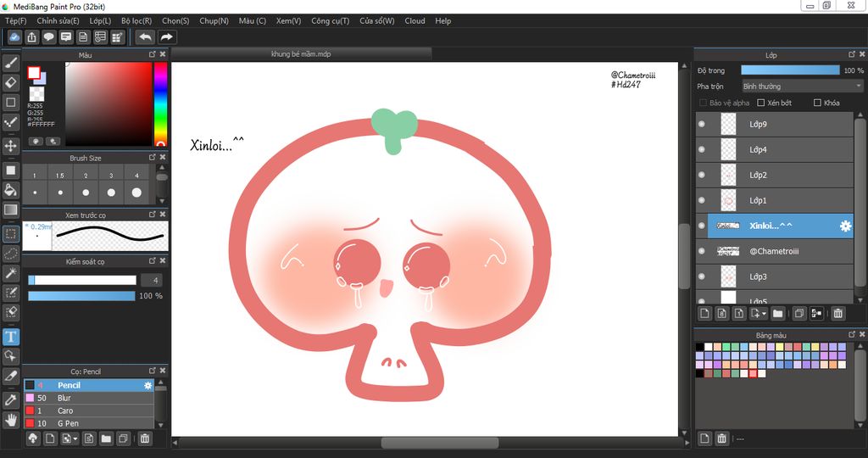This screenshot has height=458, width=868.
Task: Pick a color in the red saturation square
Action: click(108, 103)
